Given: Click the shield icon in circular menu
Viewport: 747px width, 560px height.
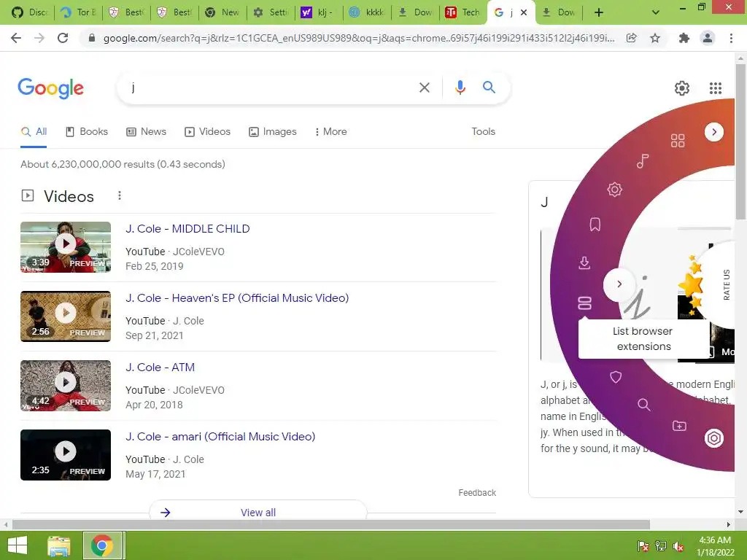Looking at the screenshot, I should coord(616,377).
